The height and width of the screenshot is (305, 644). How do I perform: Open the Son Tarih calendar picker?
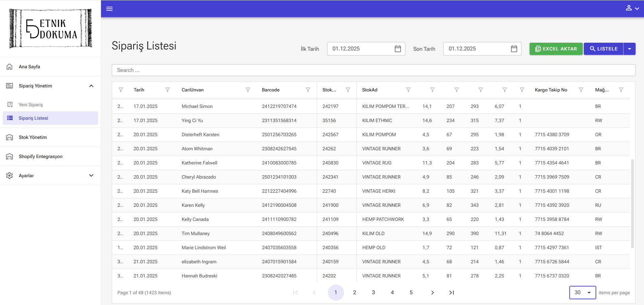point(514,49)
